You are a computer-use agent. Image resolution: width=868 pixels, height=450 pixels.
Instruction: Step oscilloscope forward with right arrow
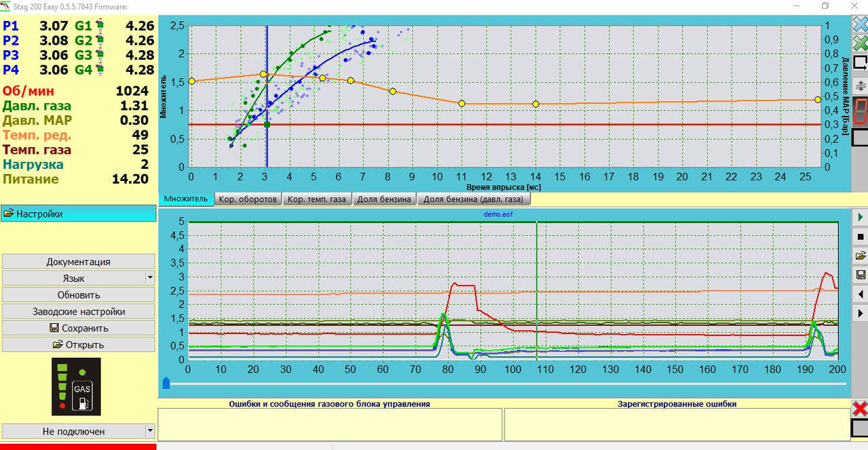point(860,313)
